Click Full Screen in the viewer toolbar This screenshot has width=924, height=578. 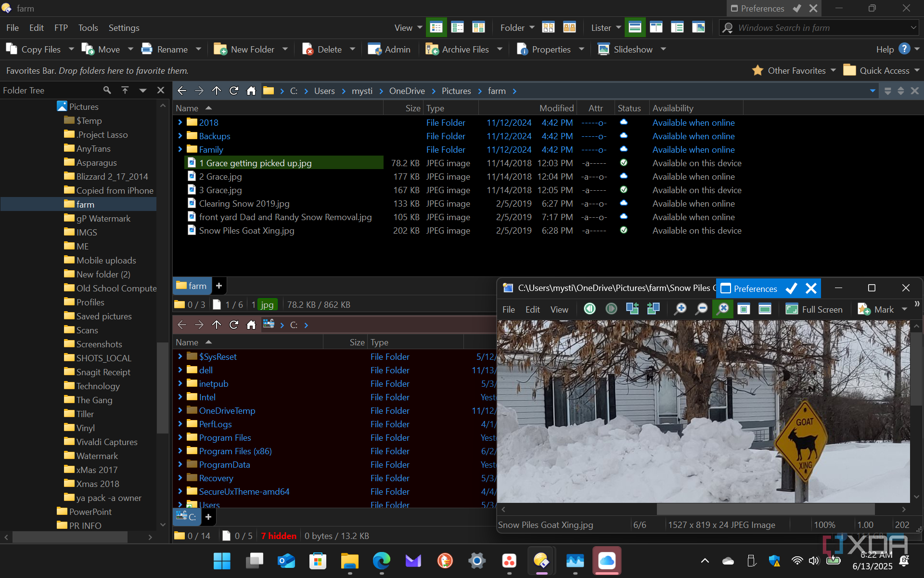tap(814, 309)
